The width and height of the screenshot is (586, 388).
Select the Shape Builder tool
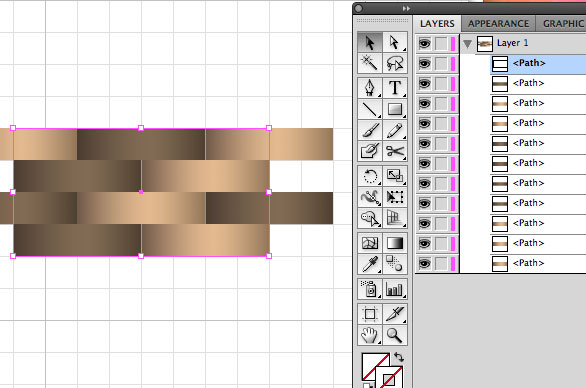point(370,218)
